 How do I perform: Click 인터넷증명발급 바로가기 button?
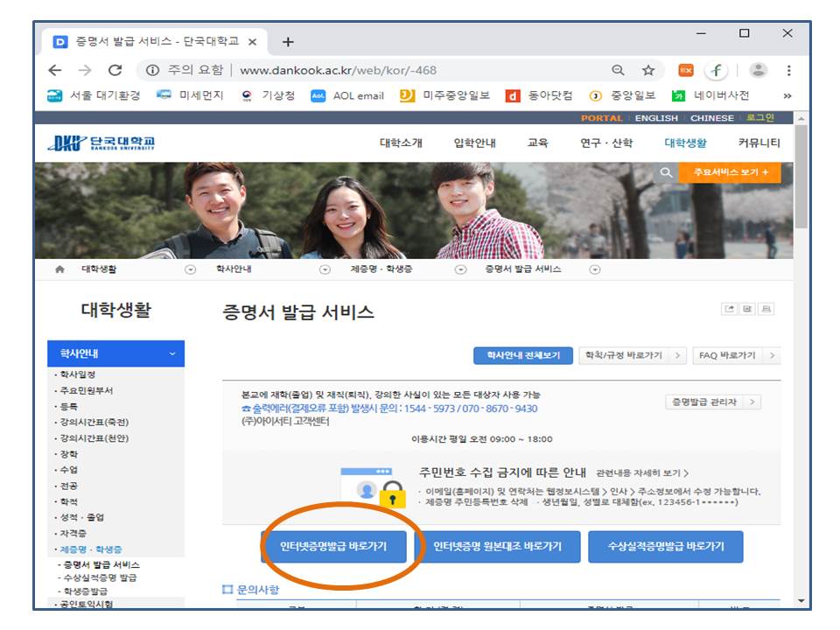point(335,547)
